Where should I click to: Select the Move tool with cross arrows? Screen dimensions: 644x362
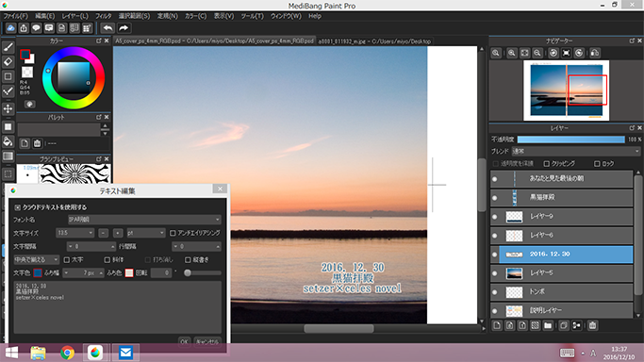coord(8,108)
